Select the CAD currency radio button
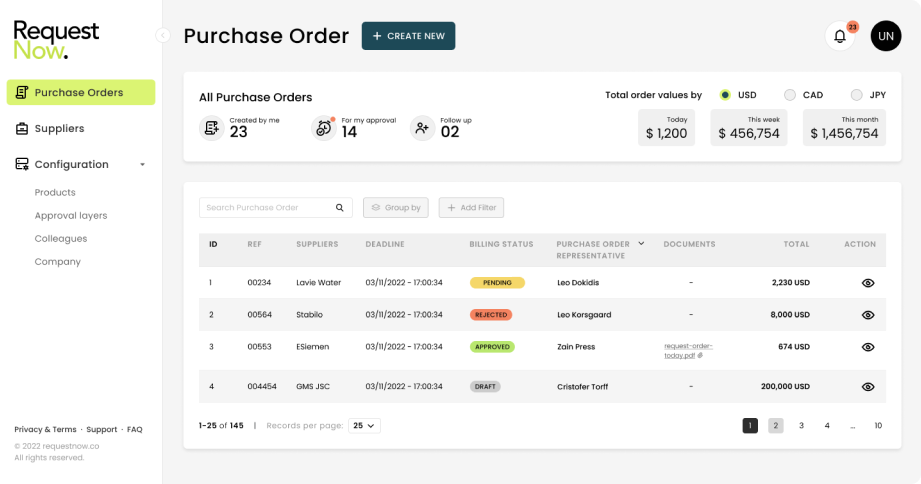921x484 pixels. [x=790, y=95]
